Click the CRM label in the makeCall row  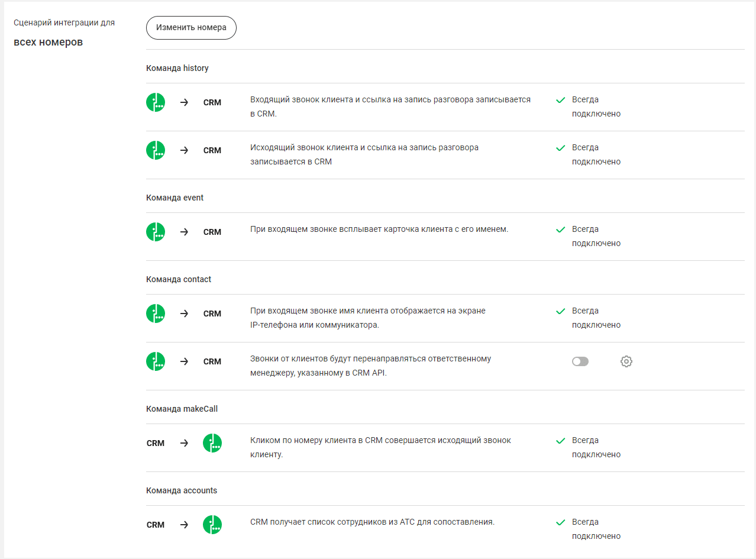(156, 443)
